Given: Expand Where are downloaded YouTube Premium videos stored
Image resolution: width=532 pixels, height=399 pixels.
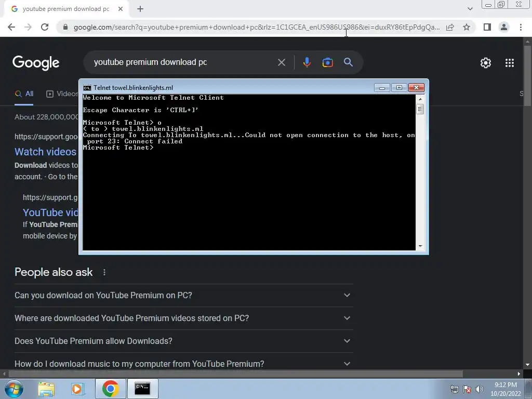Looking at the screenshot, I should coord(183,318).
